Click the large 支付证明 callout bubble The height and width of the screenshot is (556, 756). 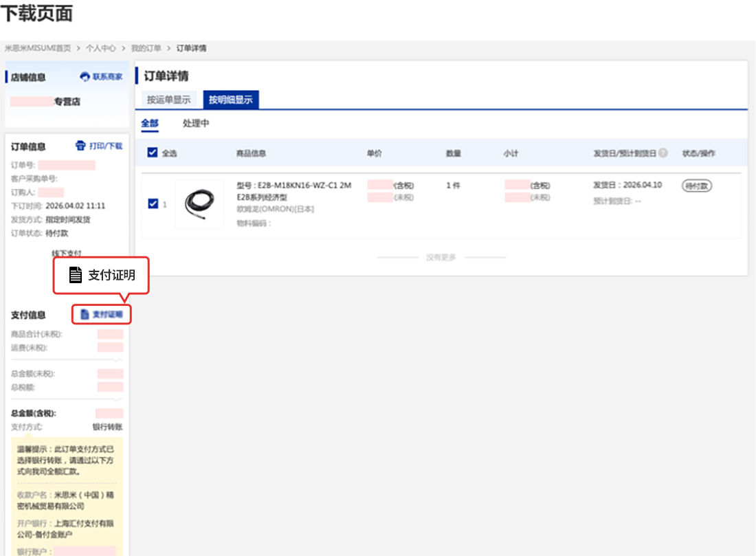tap(101, 275)
